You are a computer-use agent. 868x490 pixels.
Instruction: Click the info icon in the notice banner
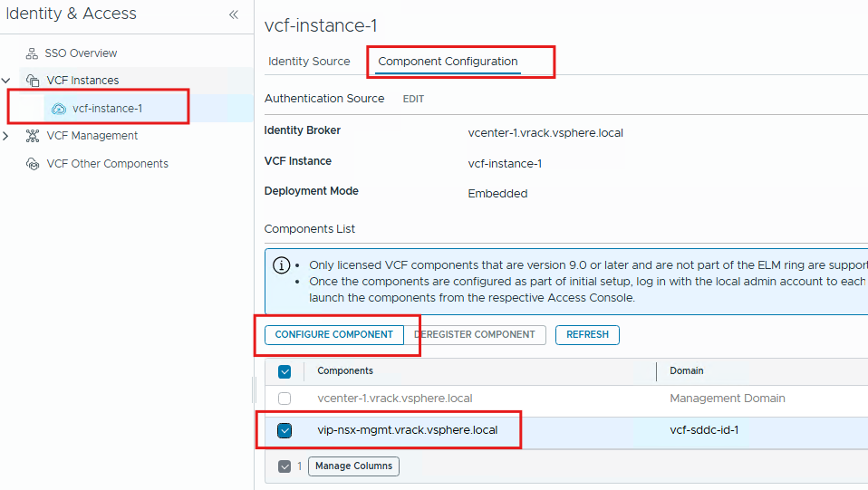tap(282, 265)
